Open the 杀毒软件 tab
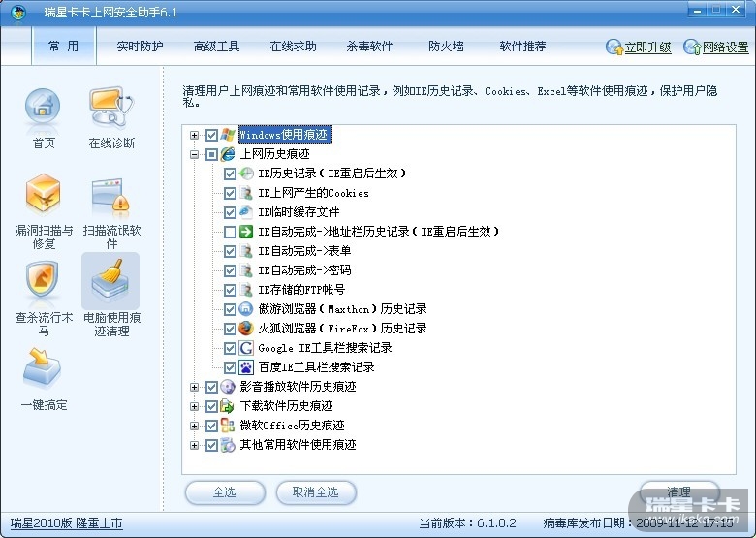This screenshot has width=756, height=538. [x=370, y=47]
